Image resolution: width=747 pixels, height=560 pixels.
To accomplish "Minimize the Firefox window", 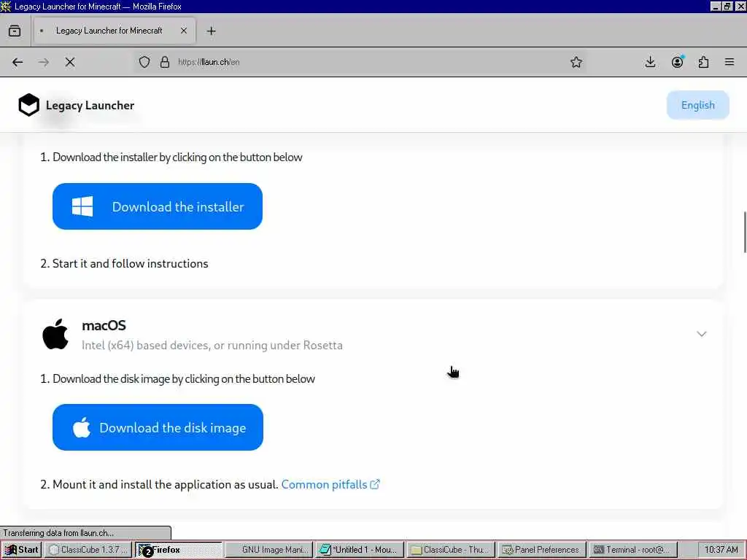I will coord(715,6).
